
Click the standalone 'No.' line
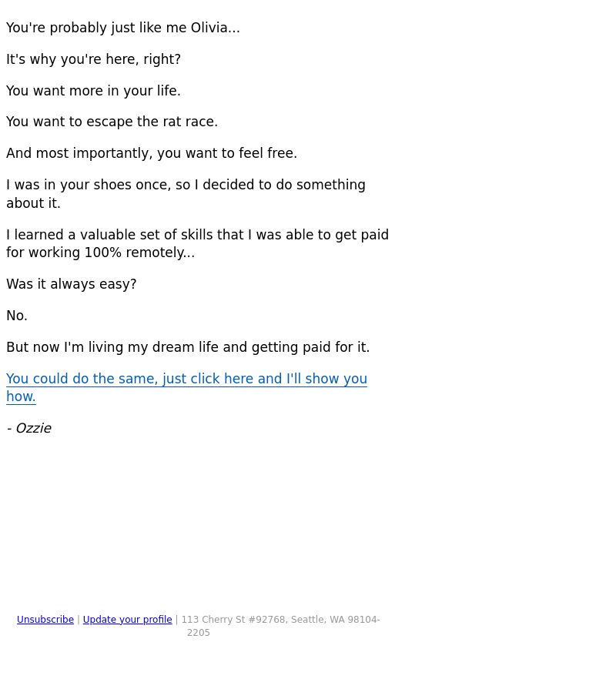pyautogui.click(x=17, y=316)
